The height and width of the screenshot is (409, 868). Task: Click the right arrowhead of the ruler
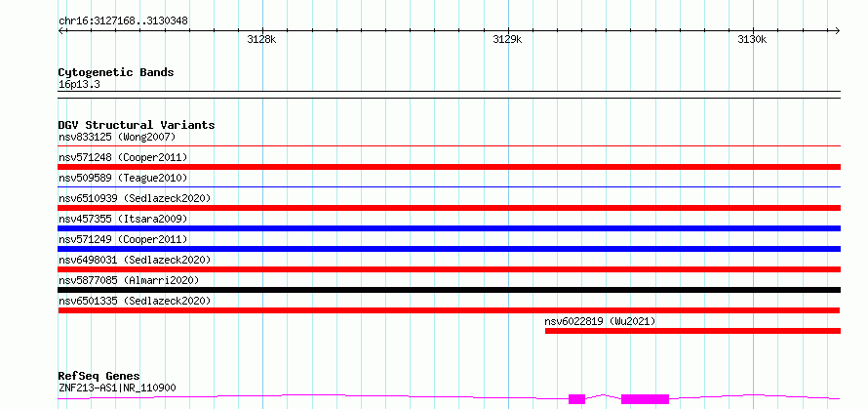[x=838, y=30]
